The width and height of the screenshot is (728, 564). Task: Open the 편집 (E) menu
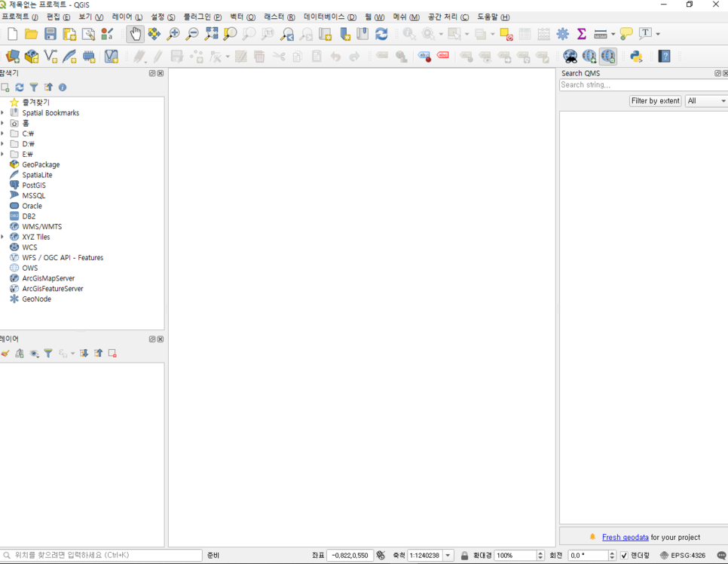pos(58,17)
